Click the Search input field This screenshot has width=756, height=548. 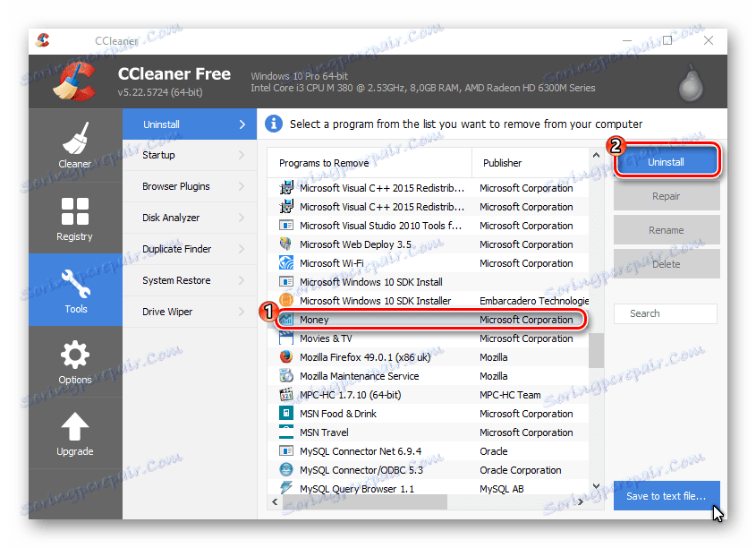(666, 313)
